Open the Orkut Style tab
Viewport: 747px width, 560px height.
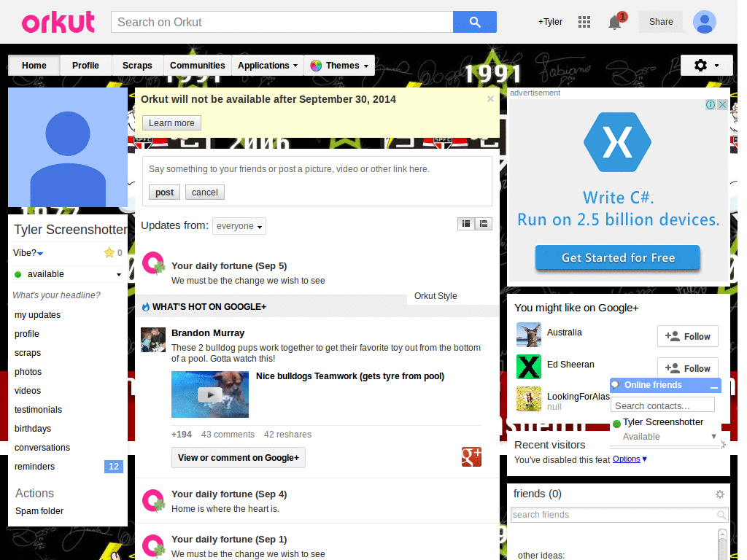436,296
